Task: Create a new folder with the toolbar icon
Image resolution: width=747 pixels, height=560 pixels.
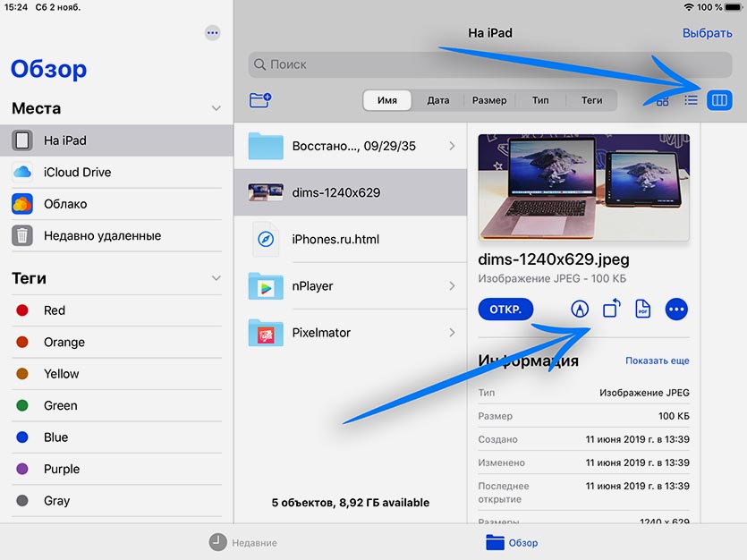Action: 260,100
